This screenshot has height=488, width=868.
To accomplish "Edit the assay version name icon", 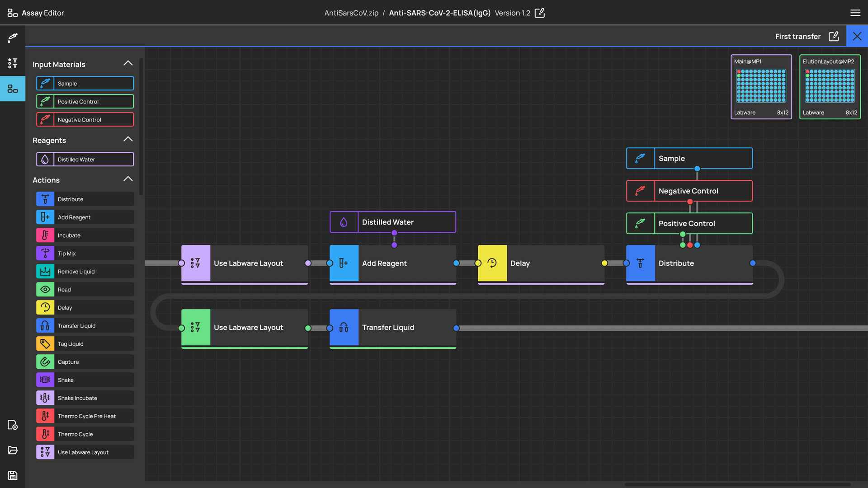I will (x=540, y=13).
